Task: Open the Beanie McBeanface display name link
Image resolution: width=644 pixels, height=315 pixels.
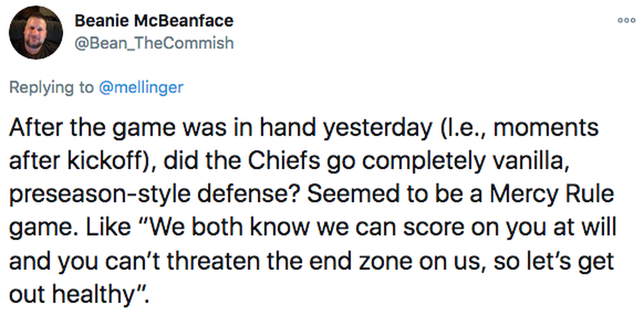Action: [x=154, y=21]
